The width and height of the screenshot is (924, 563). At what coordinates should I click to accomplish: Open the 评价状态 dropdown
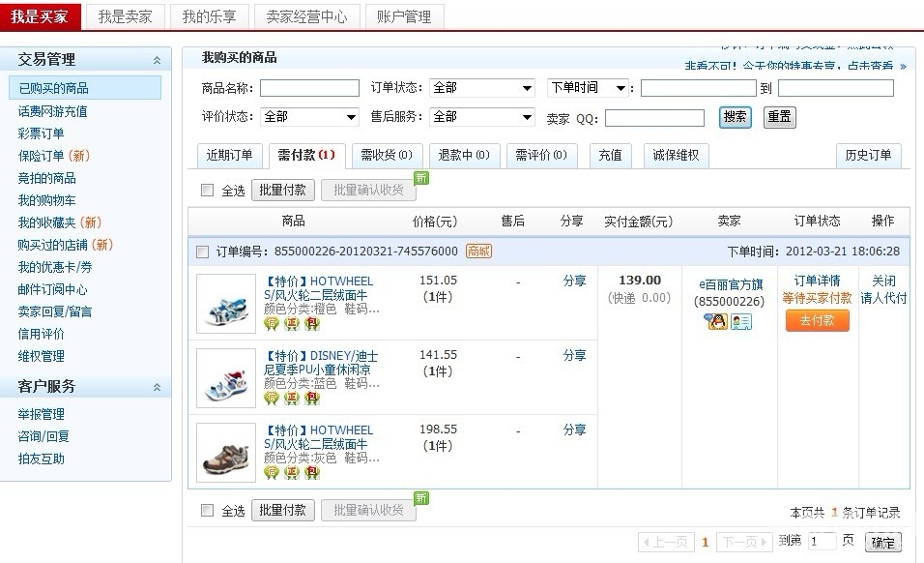point(308,117)
